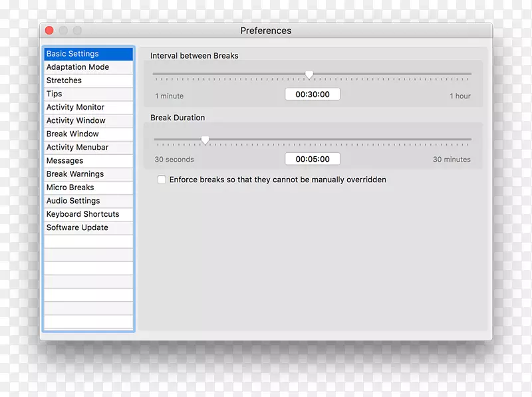532x397 pixels.
Task: Open the Stretches preferences section
Action: click(65, 80)
